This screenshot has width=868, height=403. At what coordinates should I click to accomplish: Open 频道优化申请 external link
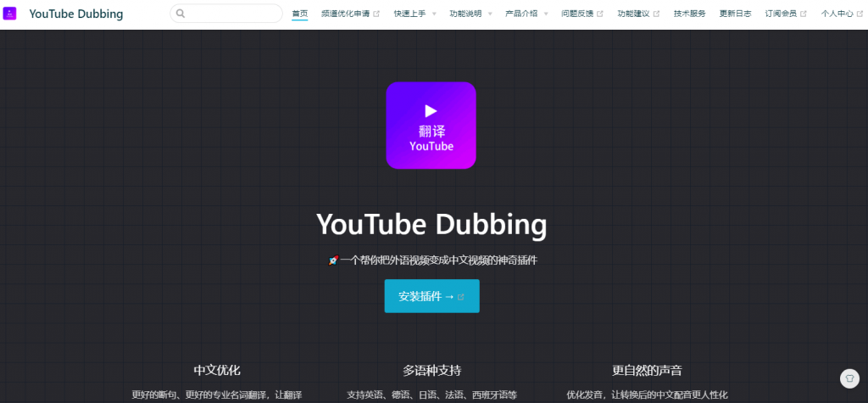coord(350,14)
